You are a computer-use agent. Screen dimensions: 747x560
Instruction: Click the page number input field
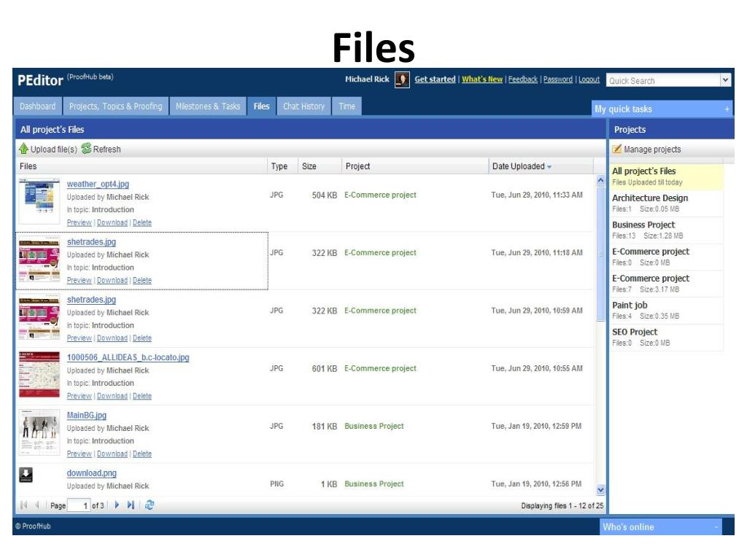coord(79,505)
